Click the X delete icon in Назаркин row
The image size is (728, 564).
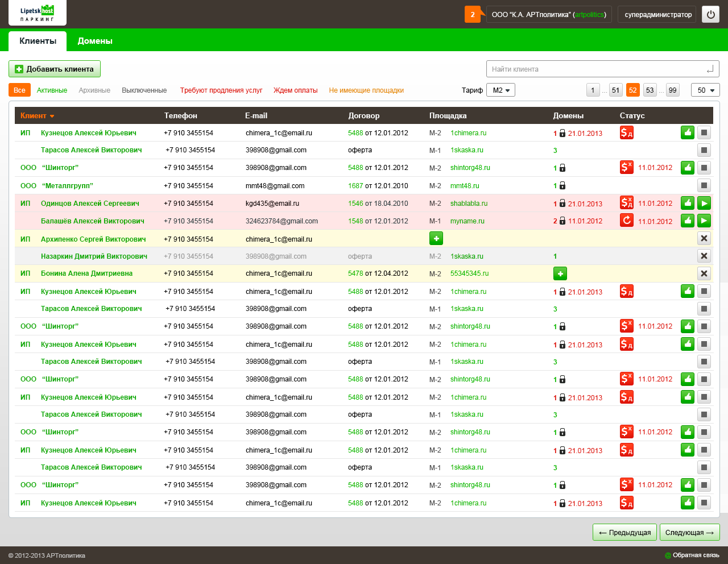pos(704,256)
